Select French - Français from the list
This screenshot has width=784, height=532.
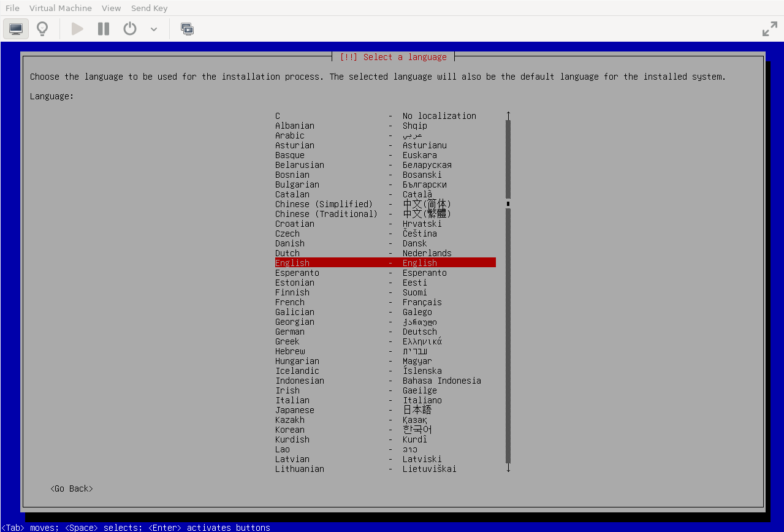tap(385, 302)
